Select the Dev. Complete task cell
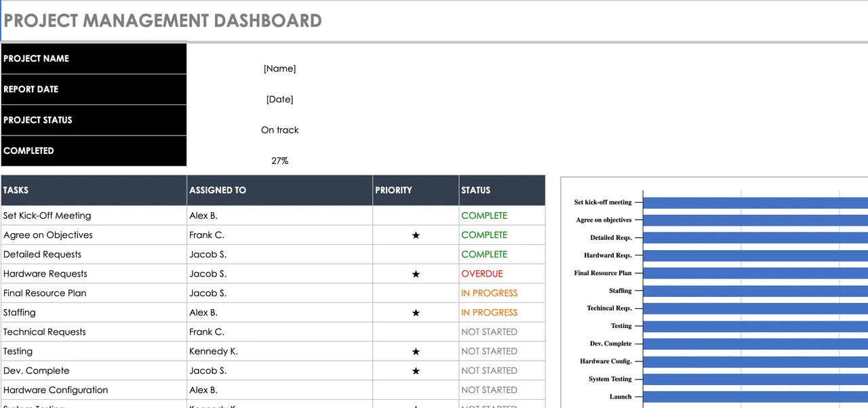 pyautogui.click(x=94, y=371)
